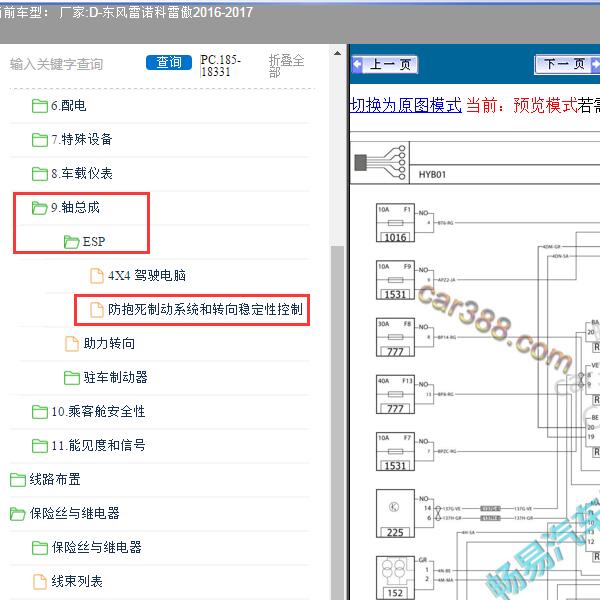Click component 225 in the wiring diagram
The height and width of the screenshot is (600, 600).
coord(395,513)
